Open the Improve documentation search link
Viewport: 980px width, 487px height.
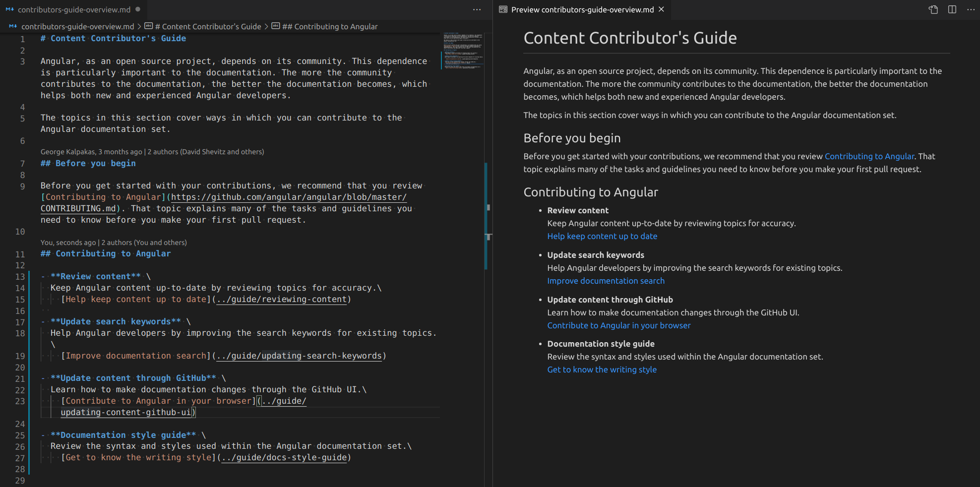pyautogui.click(x=606, y=280)
